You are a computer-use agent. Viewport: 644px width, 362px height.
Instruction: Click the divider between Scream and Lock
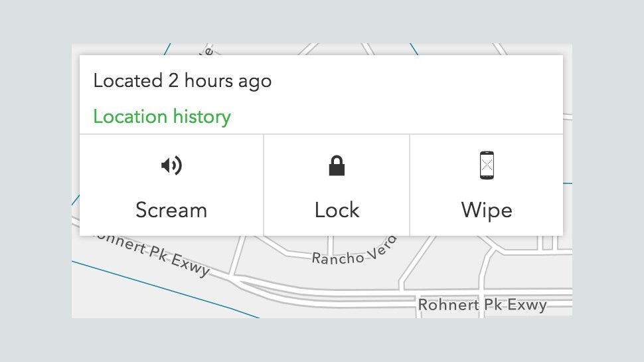point(264,185)
